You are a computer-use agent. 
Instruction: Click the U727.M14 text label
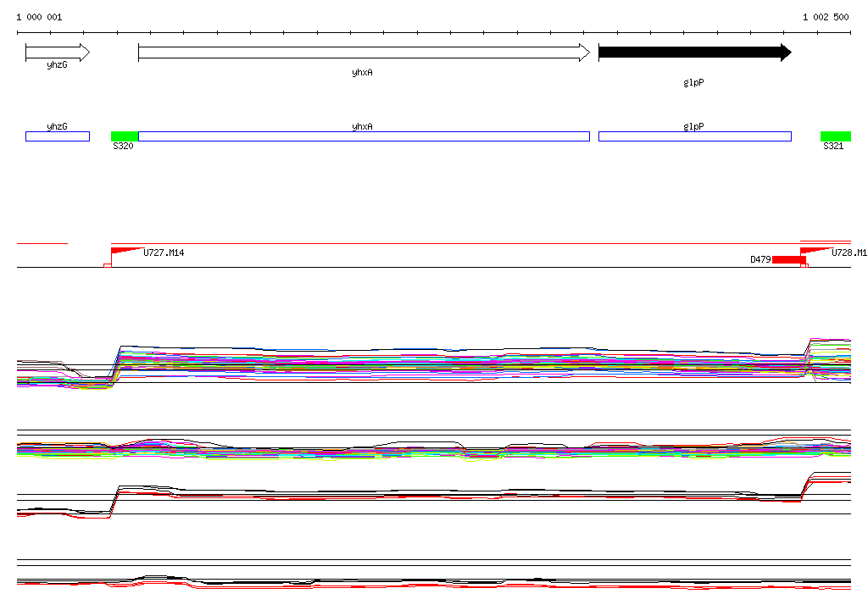point(164,253)
